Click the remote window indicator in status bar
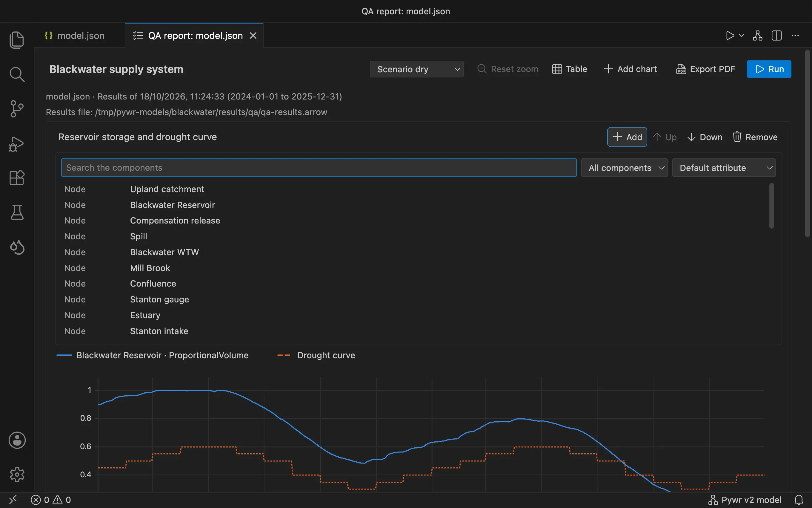The height and width of the screenshot is (508, 812). point(13,500)
